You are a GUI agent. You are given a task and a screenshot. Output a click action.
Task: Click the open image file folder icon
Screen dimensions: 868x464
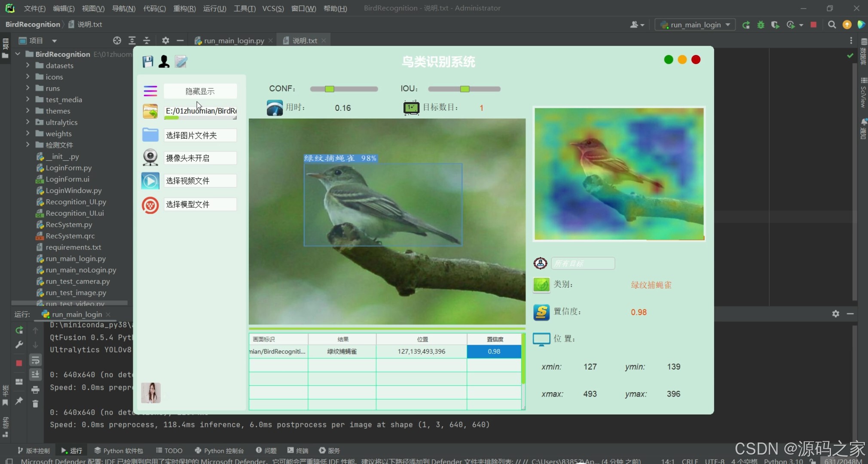150,111
